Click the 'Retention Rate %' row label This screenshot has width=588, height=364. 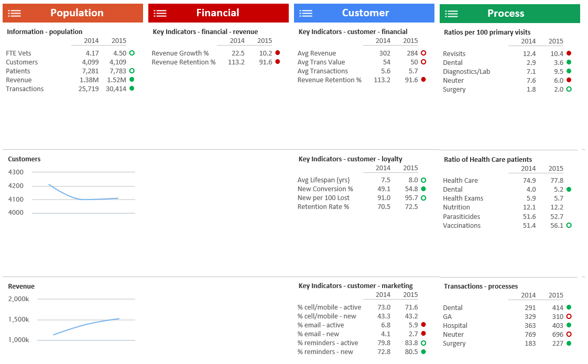tap(323, 206)
